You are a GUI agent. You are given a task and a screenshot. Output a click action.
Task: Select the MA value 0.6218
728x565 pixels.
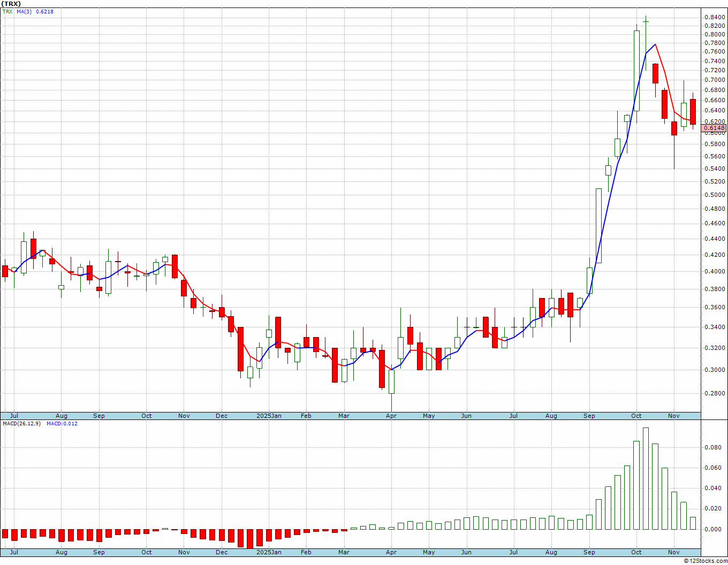click(44, 11)
